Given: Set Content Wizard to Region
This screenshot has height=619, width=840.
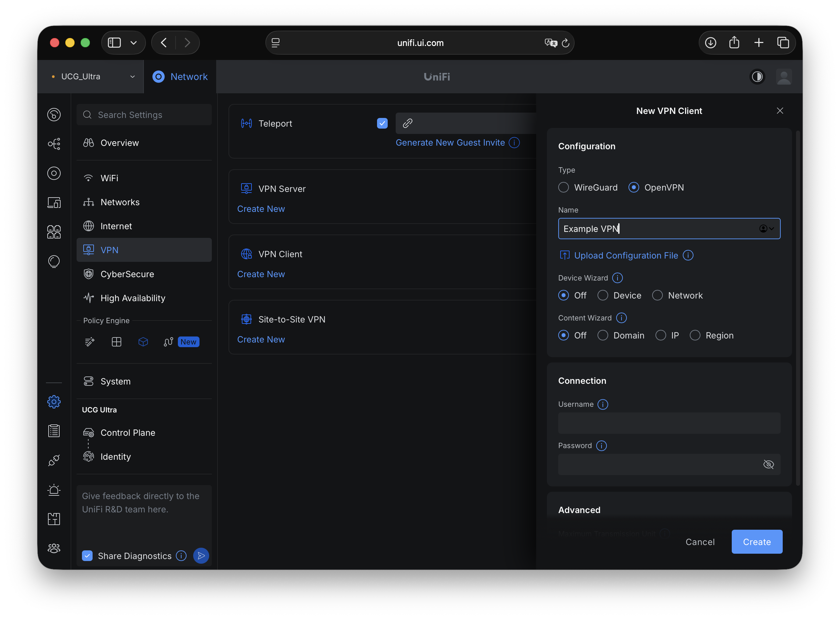Looking at the screenshot, I should pyautogui.click(x=695, y=335).
